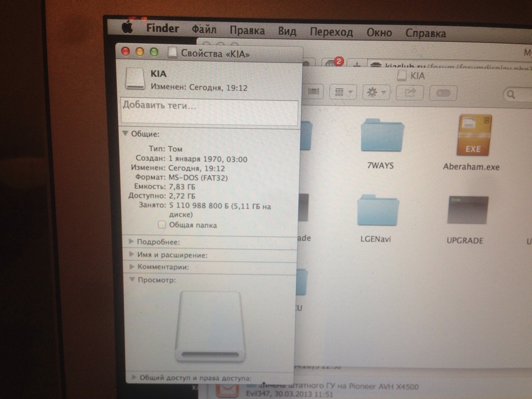Click the KIA proxy icon in Finder title
This screenshot has width=532, height=399.
[x=402, y=75]
